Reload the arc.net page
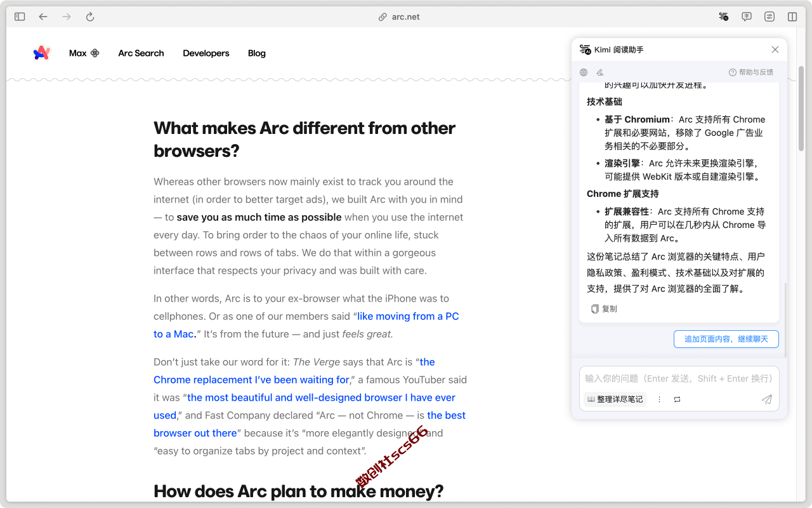 coord(90,17)
